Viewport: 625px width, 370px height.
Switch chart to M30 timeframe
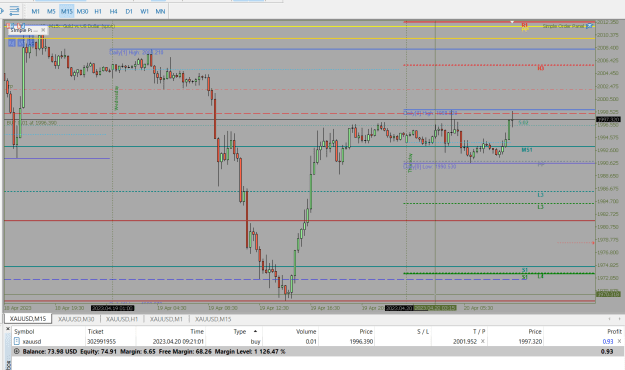pos(82,12)
